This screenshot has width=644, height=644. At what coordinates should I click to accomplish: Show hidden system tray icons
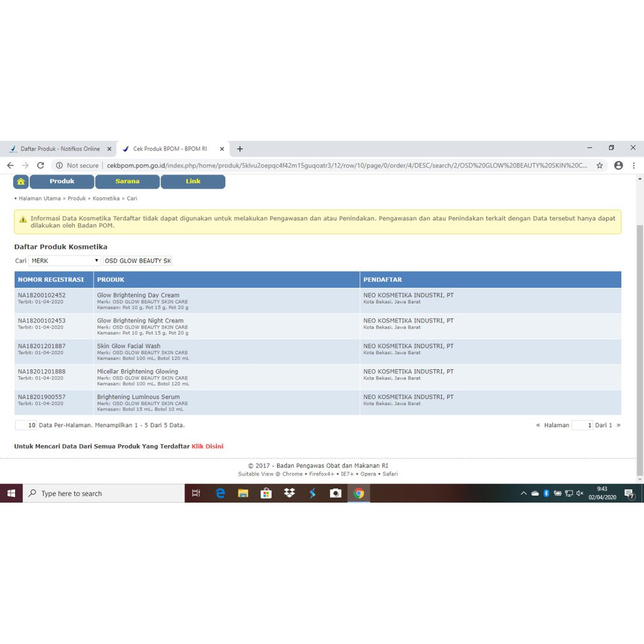coord(524,493)
